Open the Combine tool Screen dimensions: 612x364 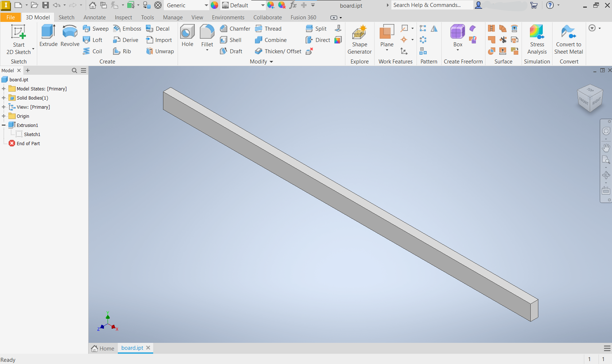(271, 40)
